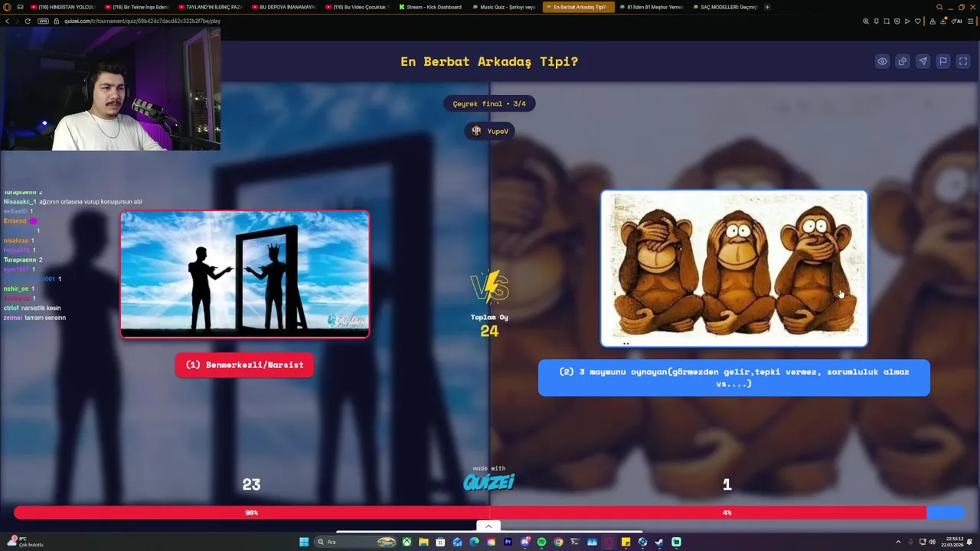Click the dice random icon in quiz header
This screenshot has width=980, height=551.
pos(903,62)
